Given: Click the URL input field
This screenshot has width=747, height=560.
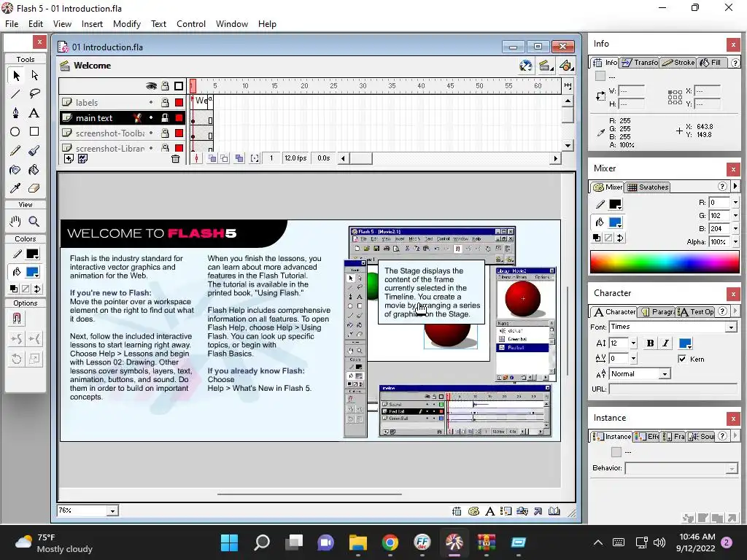Looking at the screenshot, I should (673, 389).
